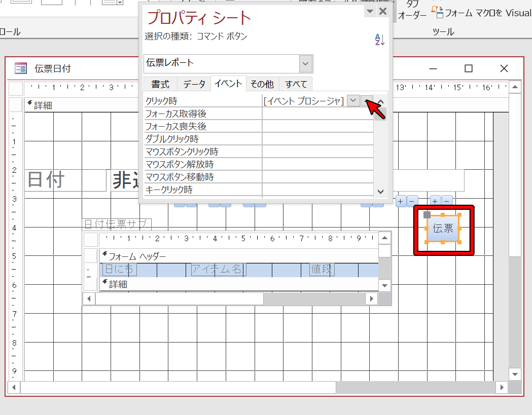The image size is (532, 415).
Task: Click the フォーム マクロを Visual ribbon command
Action: click(x=481, y=13)
